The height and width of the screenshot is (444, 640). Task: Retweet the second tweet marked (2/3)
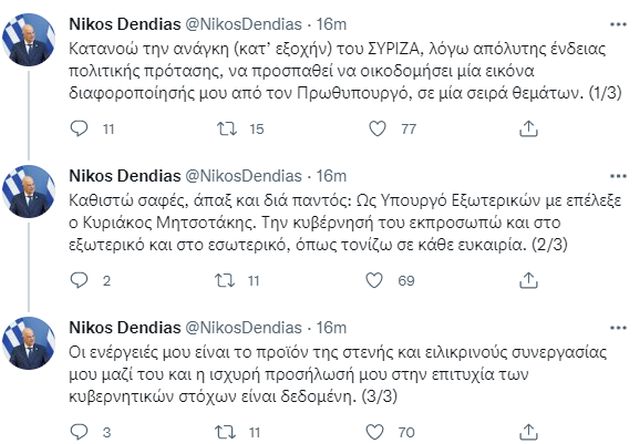click(x=228, y=281)
